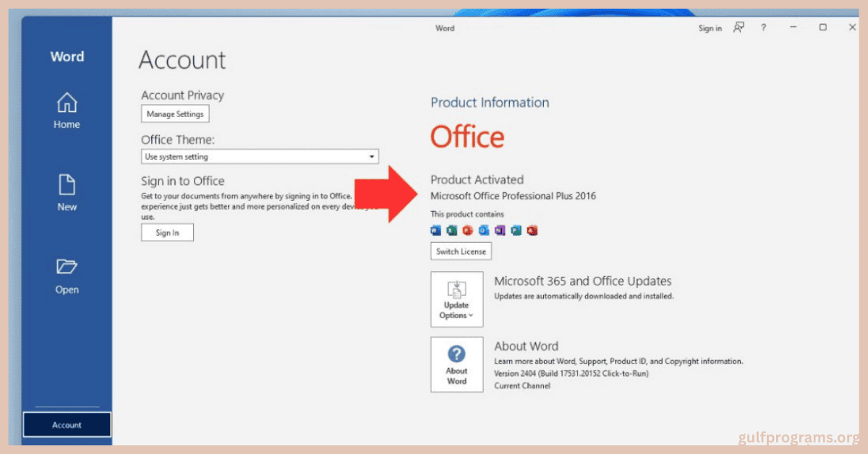Open the Office Theme dropdown

(x=260, y=157)
